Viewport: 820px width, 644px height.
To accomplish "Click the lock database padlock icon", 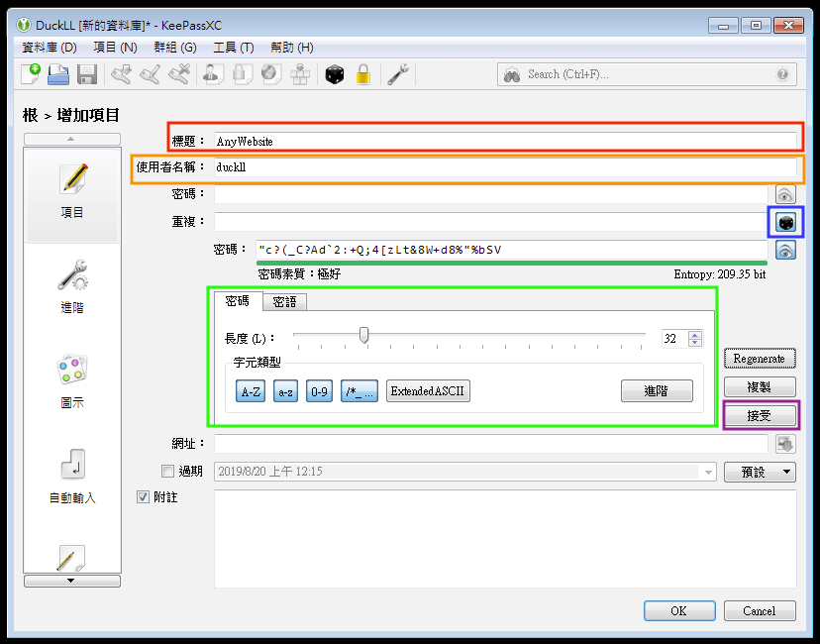I will pos(363,74).
